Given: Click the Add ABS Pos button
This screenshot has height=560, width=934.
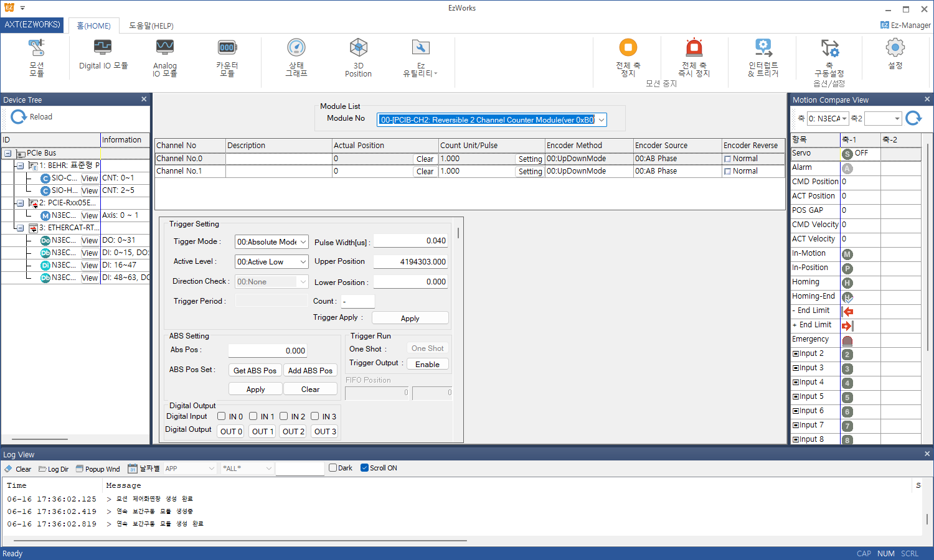Looking at the screenshot, I should pos(310,370).
